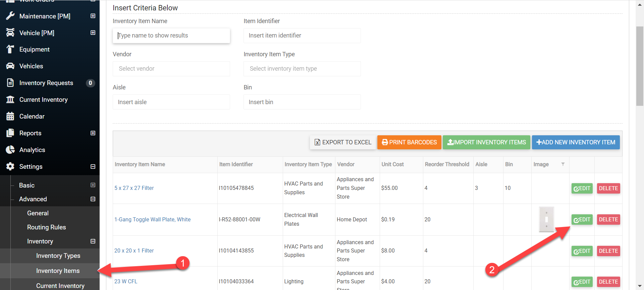Click the Inventory Requests document icon
This screenshot has width=644, height=290.
[x=10, y=83]
